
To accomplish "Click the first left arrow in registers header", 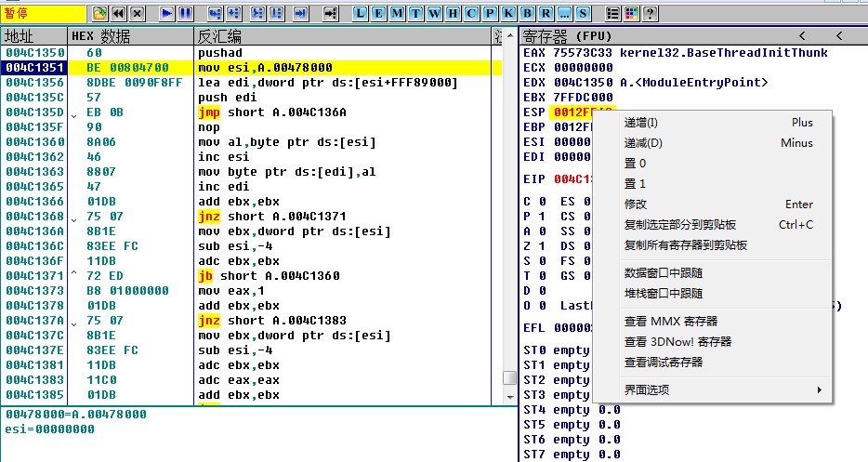I will click(802, 36).
